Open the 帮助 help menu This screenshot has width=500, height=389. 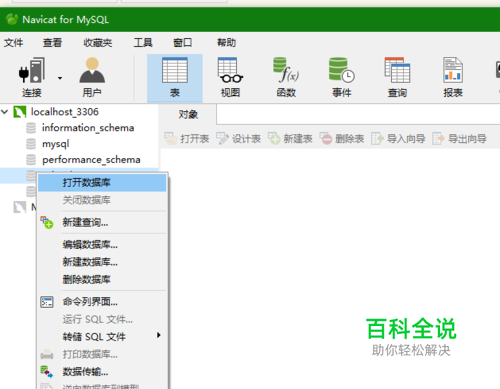click(226, 43)
